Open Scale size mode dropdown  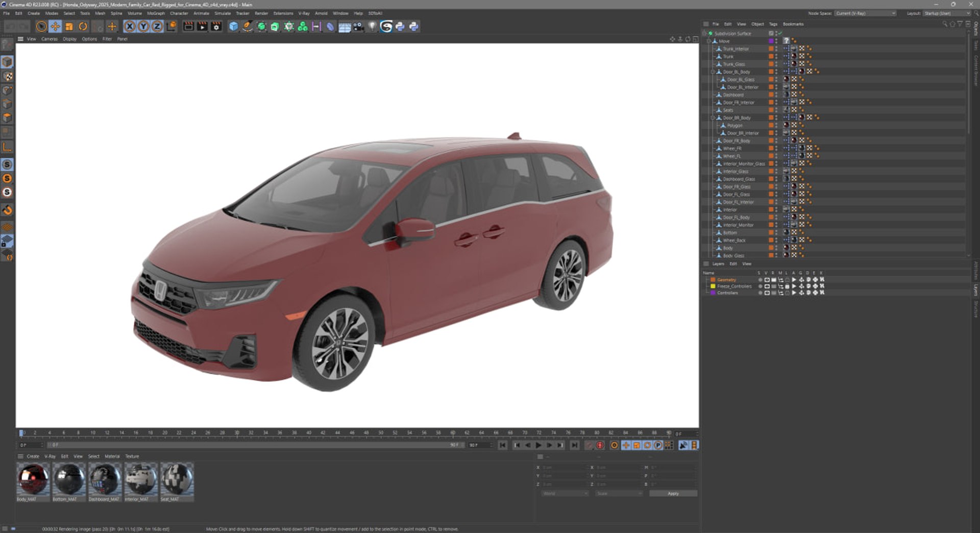tap(619, 494)
